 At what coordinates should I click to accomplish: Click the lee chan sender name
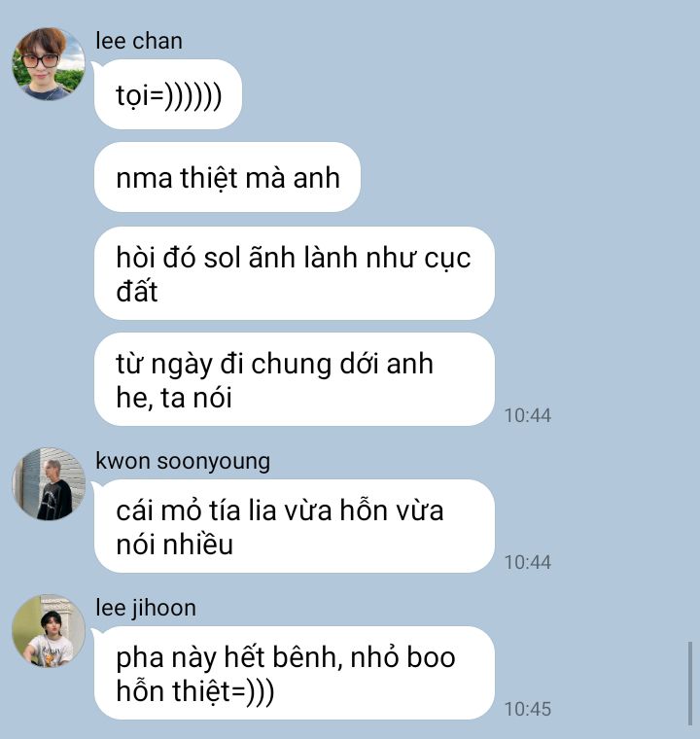coord(139,41)
